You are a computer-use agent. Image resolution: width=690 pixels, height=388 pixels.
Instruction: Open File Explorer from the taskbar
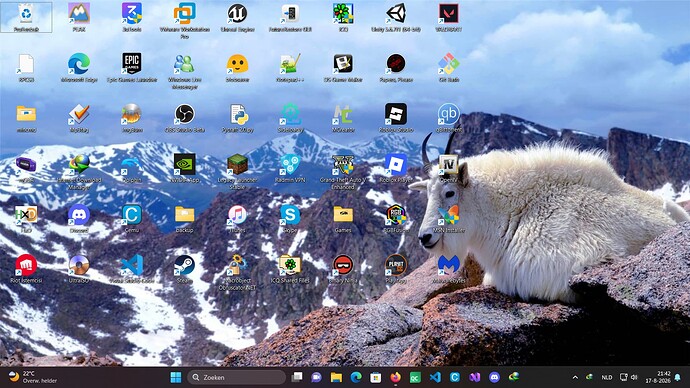(x=336, y=377)
